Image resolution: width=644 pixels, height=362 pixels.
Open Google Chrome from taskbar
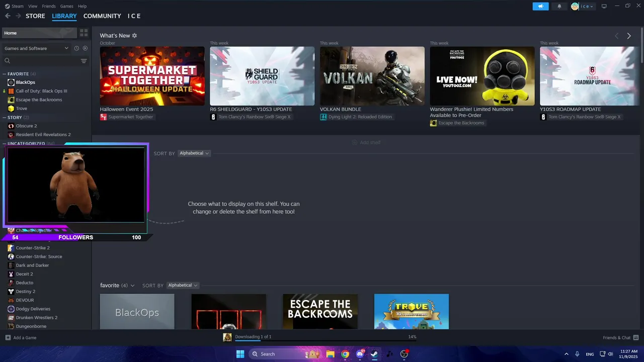point(345,354)
